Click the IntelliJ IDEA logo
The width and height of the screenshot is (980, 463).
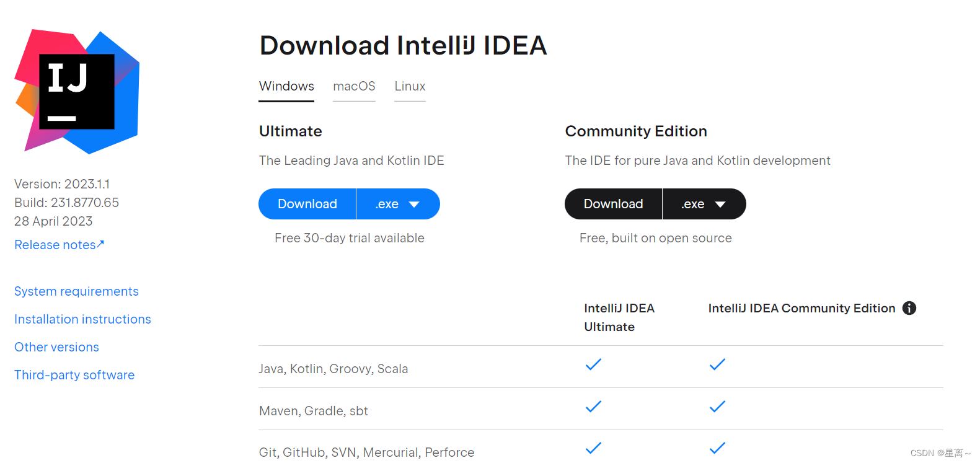click(77, 91)
